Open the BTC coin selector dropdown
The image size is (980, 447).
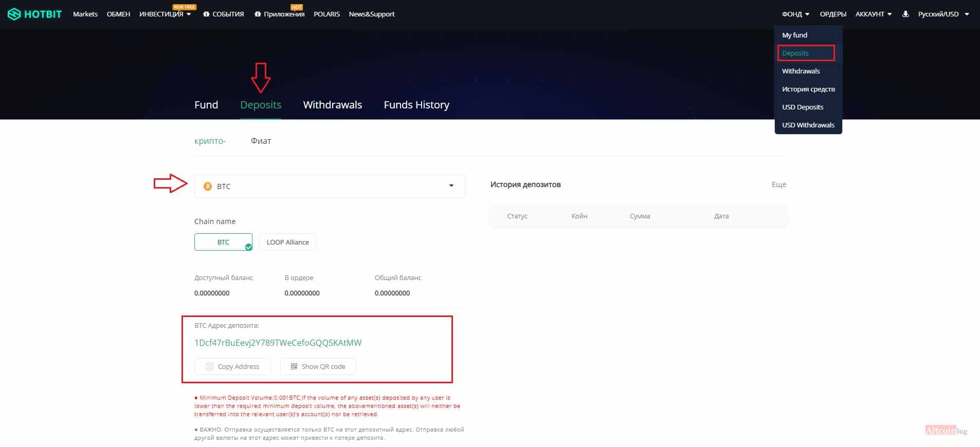[x=330, y=186]
